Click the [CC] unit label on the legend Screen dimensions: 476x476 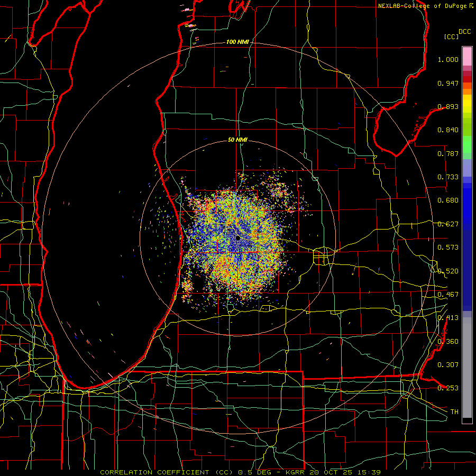[451, 36]
